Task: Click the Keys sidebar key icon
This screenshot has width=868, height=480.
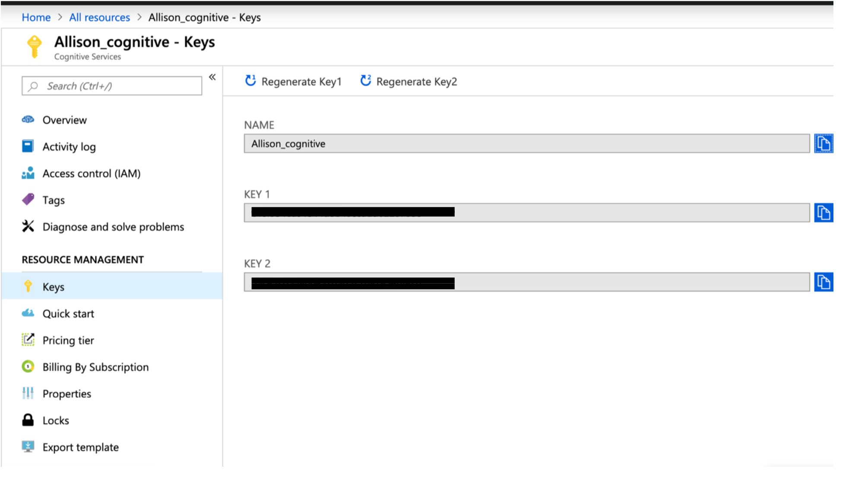Action: (x=28, y=286)
